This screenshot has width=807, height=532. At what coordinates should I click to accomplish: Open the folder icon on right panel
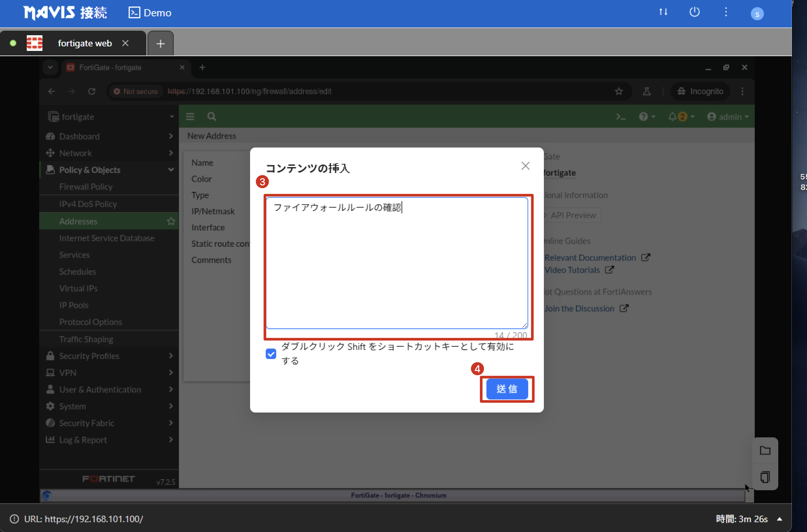765,451
